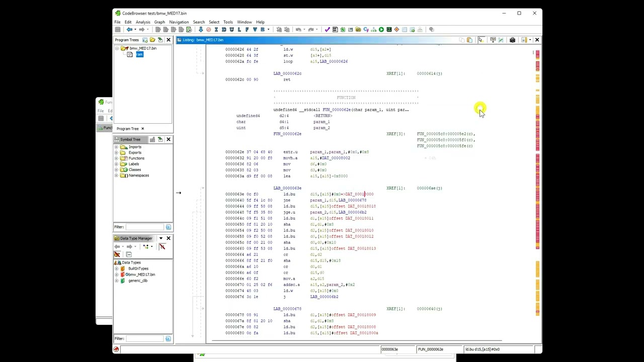Viewport: 644px width, 362px height.
Task: Select the Next Bookmark 'B' navigation icon
Action: coord(263,30)
